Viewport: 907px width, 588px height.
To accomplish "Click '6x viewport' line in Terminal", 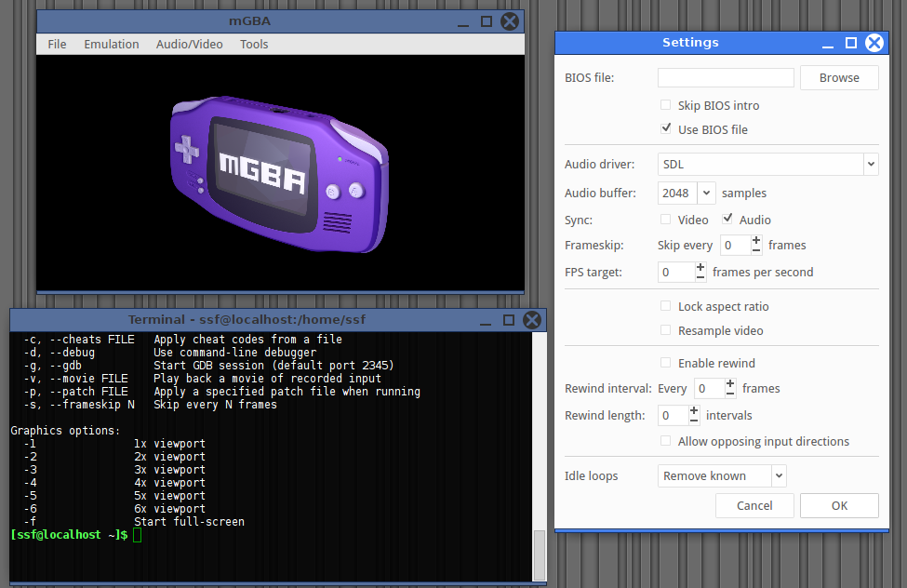I will coord(169,509).
